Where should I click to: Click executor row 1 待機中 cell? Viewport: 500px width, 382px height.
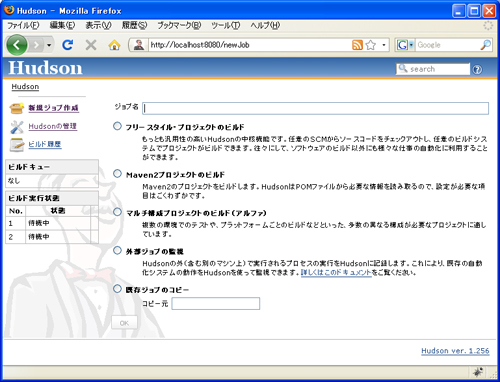click(58, 223)
